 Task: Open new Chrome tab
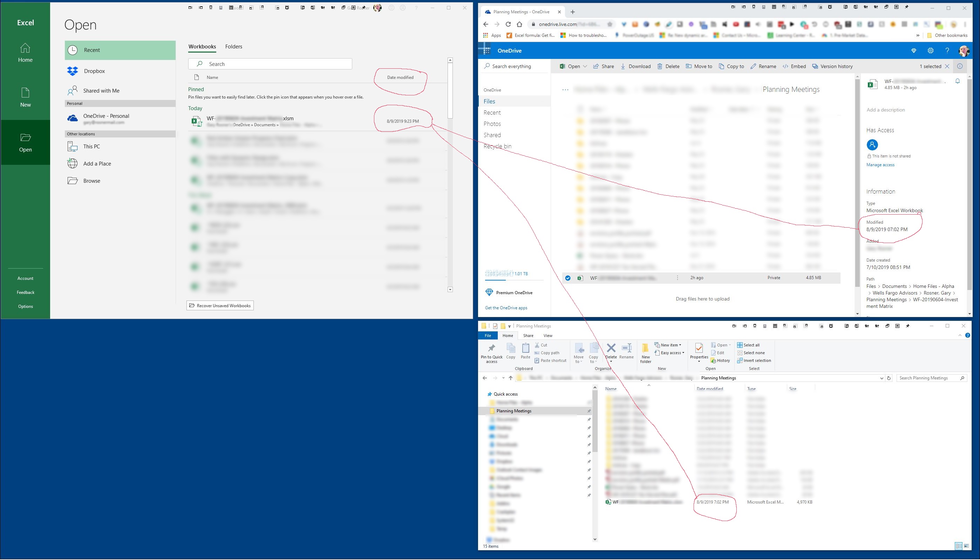tap(573, 12)
